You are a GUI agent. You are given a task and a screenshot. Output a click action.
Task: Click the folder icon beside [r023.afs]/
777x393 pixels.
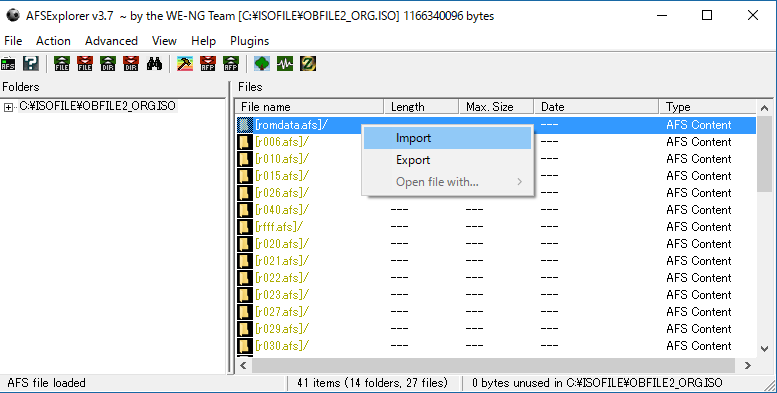pos(245,295)
